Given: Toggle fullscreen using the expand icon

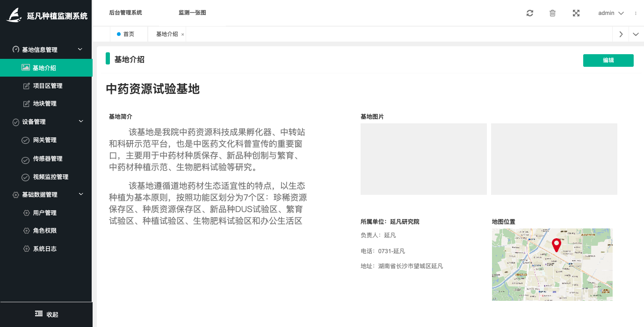Looking at the screenshot, I should click(x=576, y=13).
